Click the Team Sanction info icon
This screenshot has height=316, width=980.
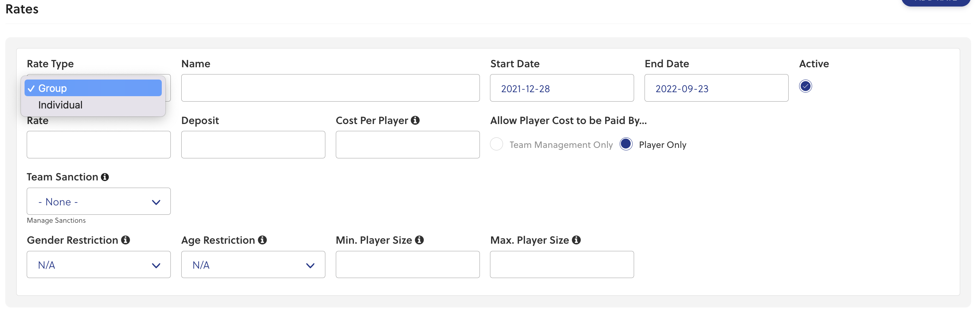tap(105, 177)
